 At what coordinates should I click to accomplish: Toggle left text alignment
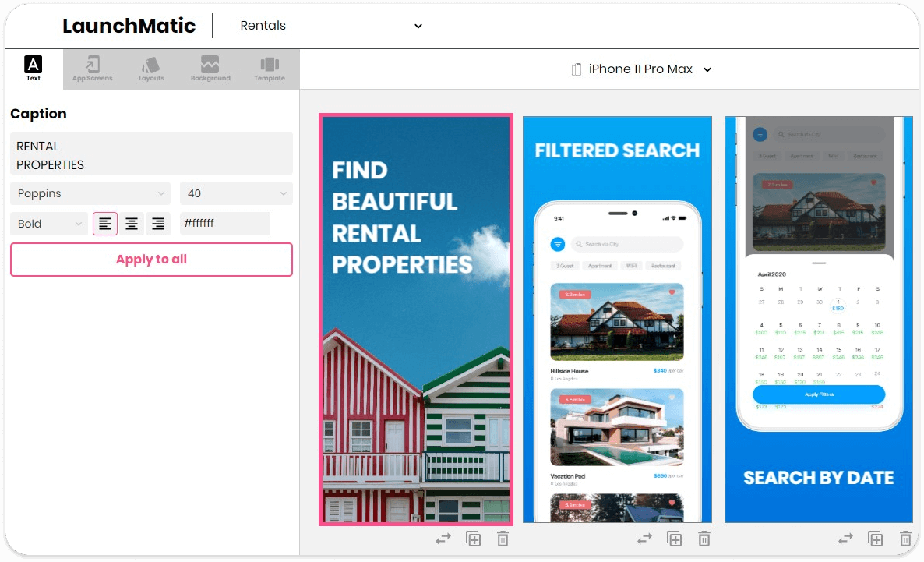105,224
